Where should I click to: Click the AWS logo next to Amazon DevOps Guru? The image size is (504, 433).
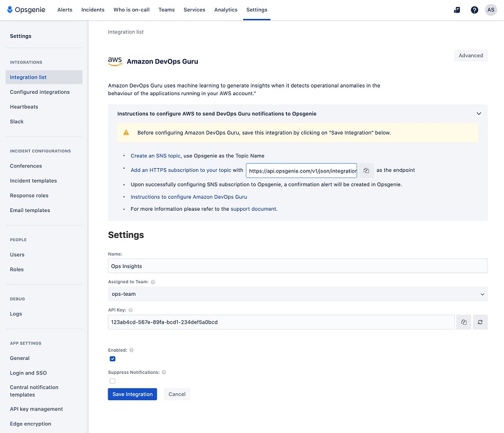coord(115,61)
